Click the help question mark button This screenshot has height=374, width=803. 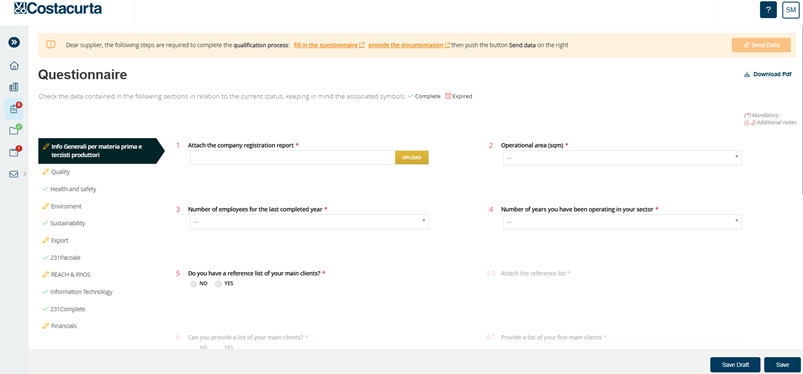768,10
